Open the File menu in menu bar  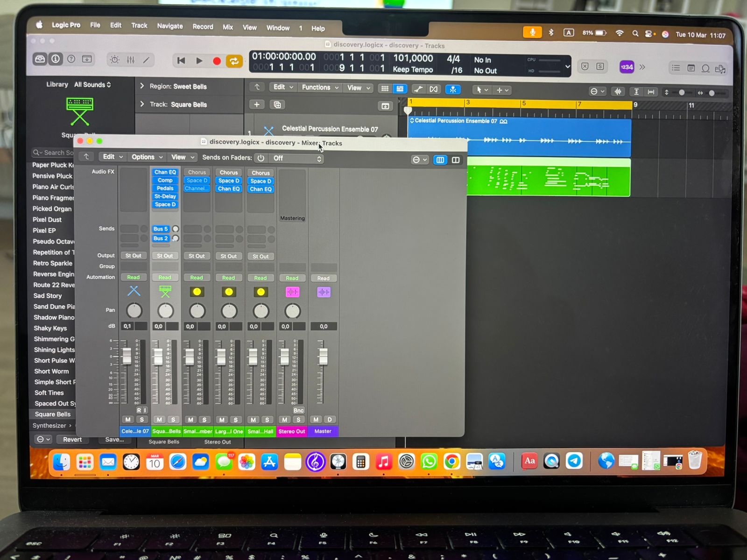coord(95,25)
